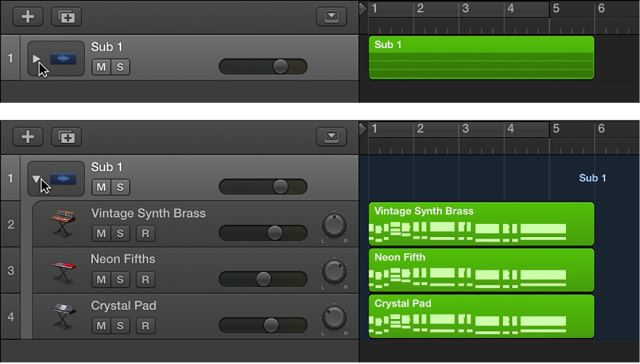
Task: Click the Sub 1 track name in lower panel
Action: point(107,167)
